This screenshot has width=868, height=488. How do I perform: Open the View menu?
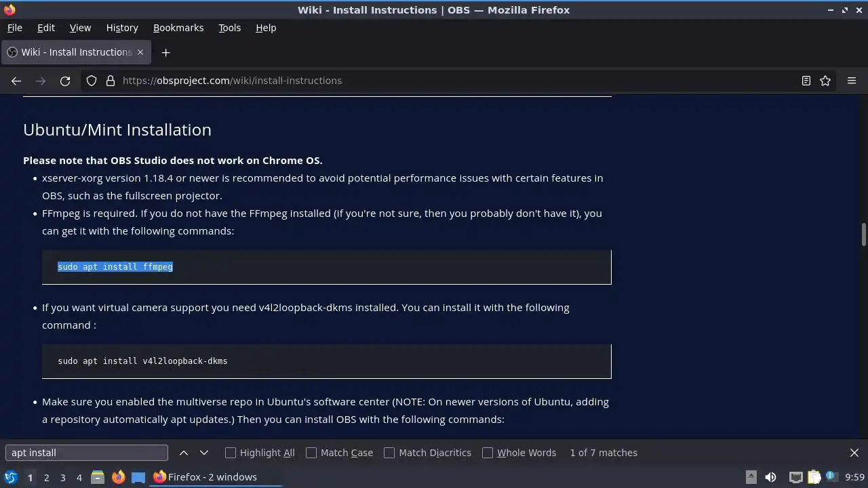point(80,28)
